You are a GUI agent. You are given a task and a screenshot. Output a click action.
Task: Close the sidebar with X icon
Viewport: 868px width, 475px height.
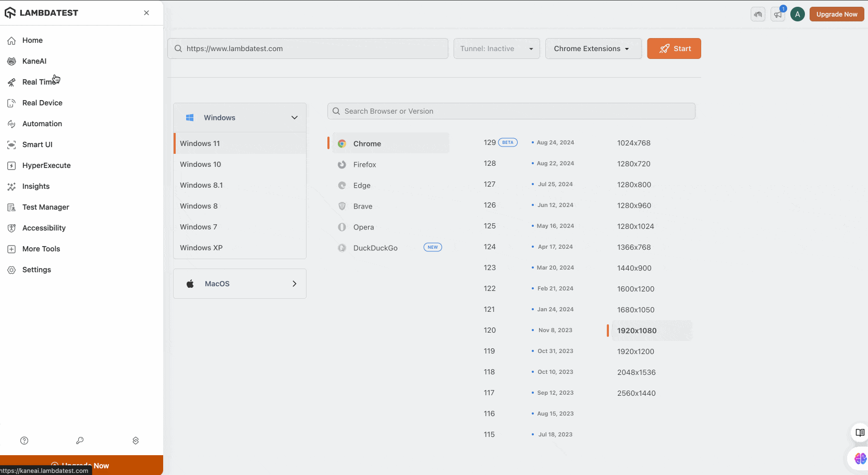(146, 13)
